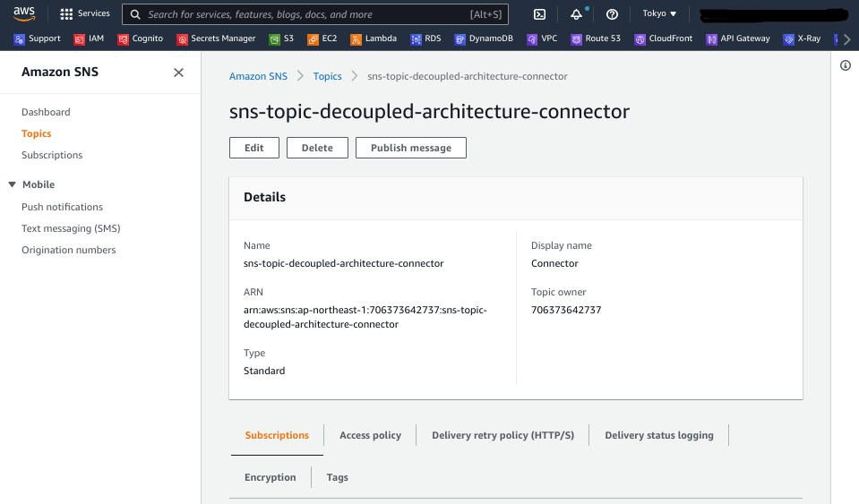Open Text messaging (SMS)
Viewport: 859px width, 504px height.
click(71, 228)
